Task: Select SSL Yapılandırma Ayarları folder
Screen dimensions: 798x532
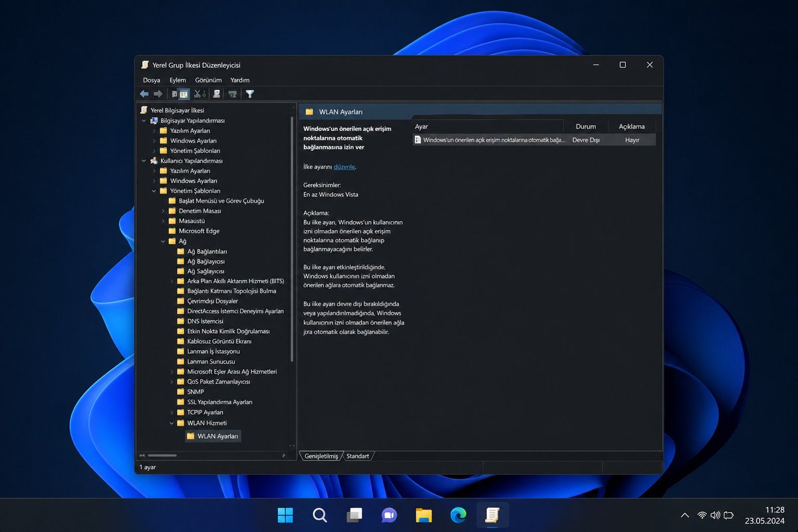Action: click(x=219, y=402)
